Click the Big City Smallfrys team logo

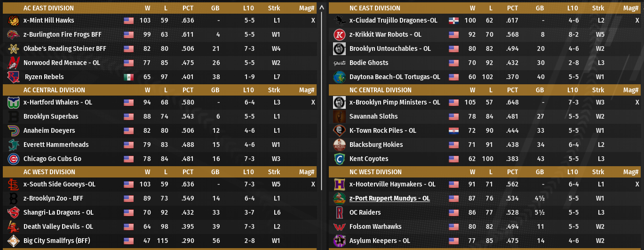coord(13,241)
